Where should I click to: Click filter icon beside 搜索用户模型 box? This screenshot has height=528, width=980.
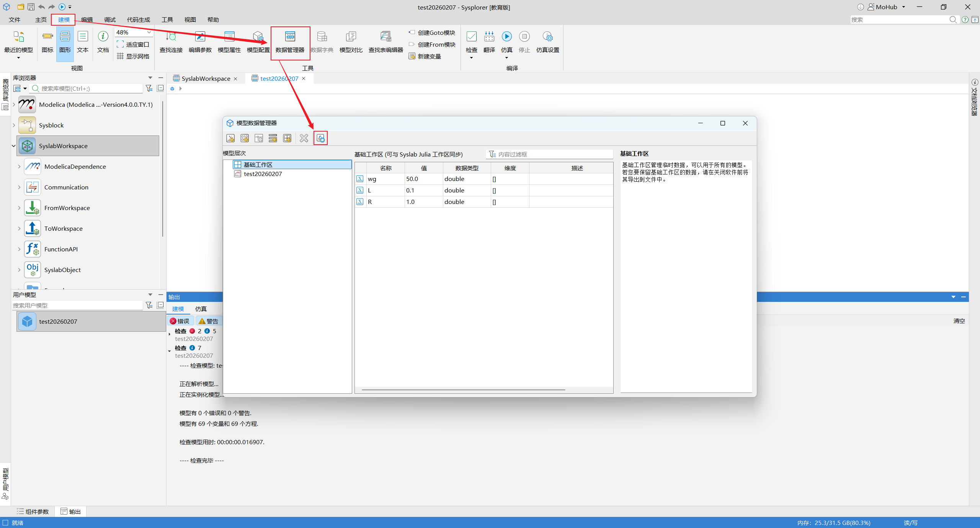coord(149,305)
